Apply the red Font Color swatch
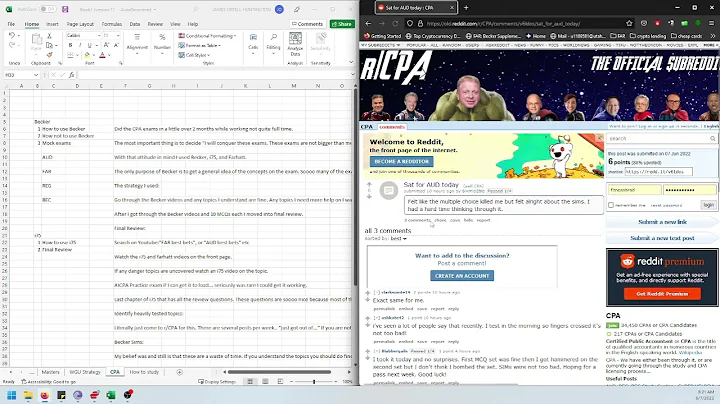720x404 pixels. click(102, 55)
